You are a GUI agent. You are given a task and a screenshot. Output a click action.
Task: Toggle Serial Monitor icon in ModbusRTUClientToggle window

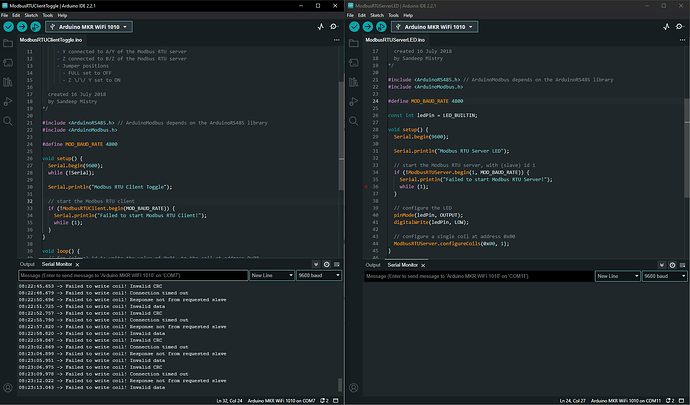pos(335,27)
